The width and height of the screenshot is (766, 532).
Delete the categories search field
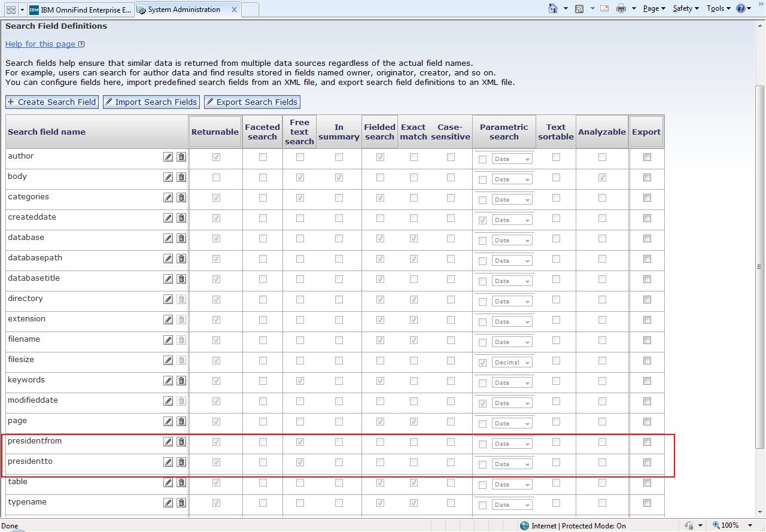181,197
